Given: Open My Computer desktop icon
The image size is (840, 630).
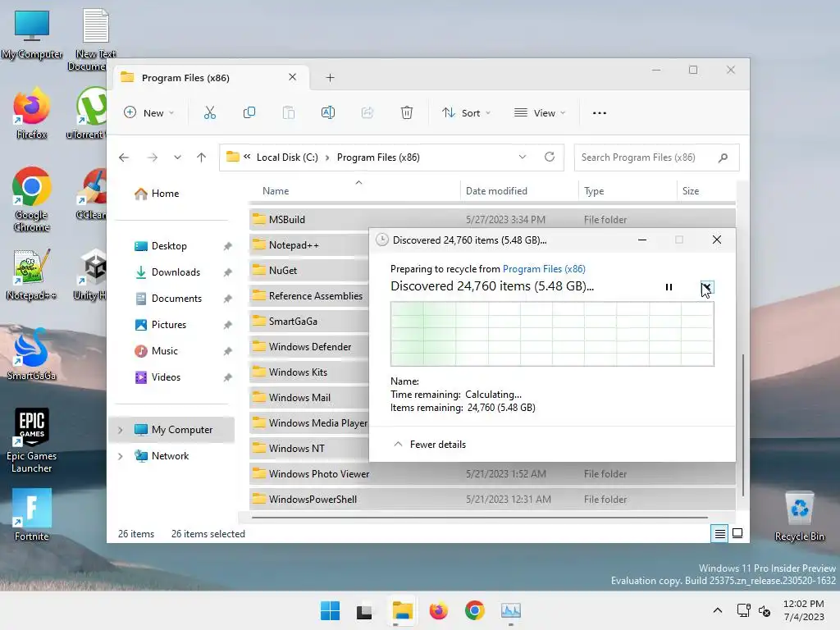Looking at the screenshot, I should point(32,34).
